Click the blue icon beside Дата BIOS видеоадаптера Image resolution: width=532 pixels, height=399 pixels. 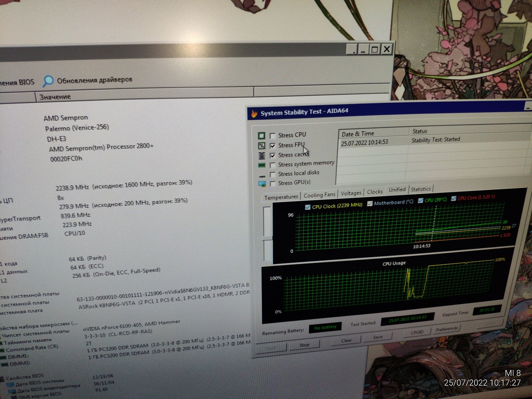tap(12, 392)
